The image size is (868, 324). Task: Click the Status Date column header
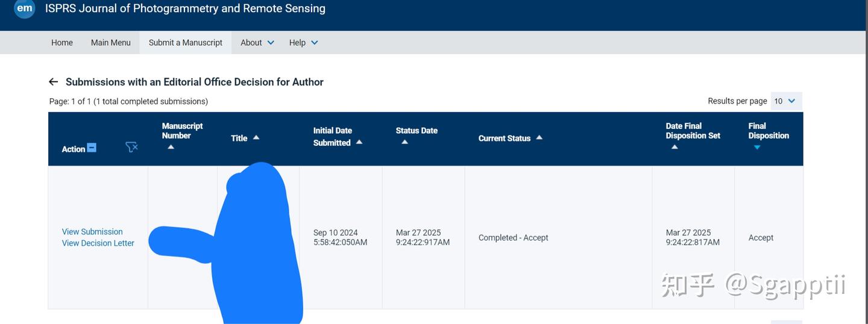click(417, 131)
